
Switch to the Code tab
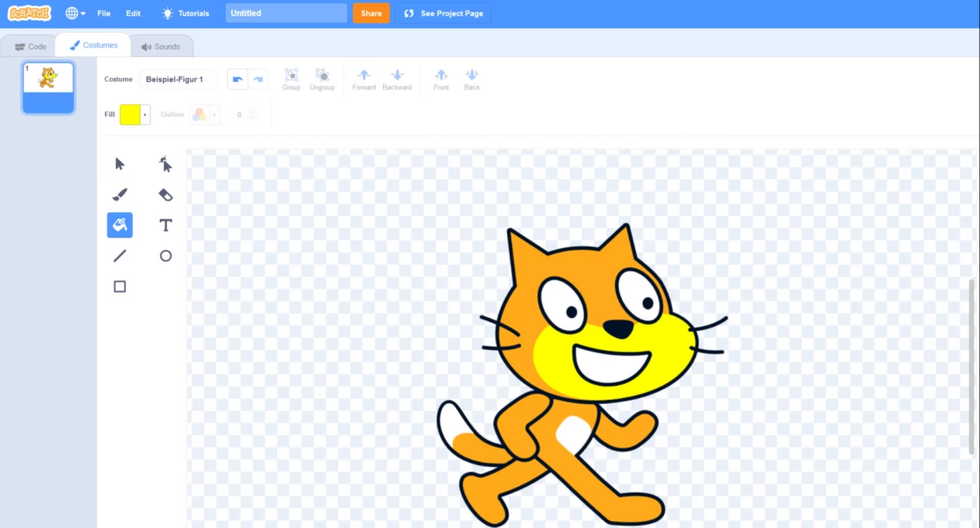(31, 47)
